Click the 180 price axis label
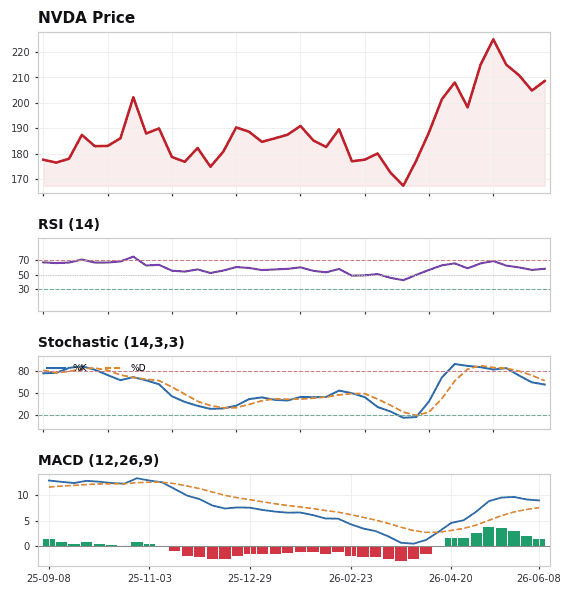 (20, 154)
